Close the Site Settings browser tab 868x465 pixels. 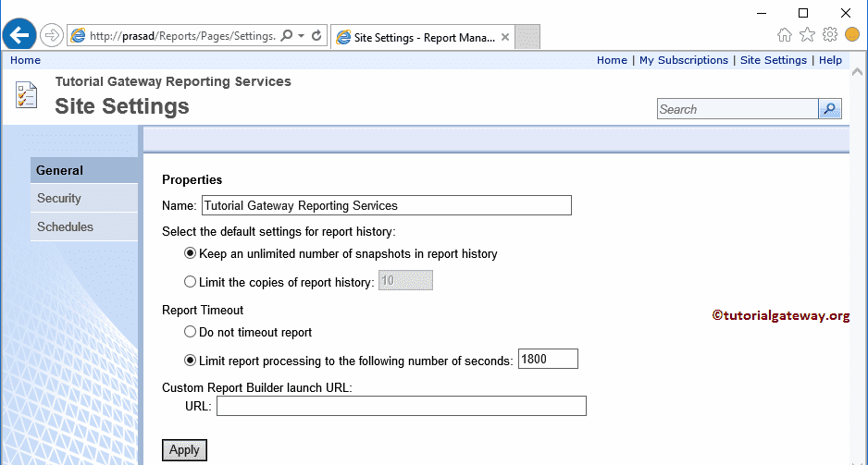point(505,37)
